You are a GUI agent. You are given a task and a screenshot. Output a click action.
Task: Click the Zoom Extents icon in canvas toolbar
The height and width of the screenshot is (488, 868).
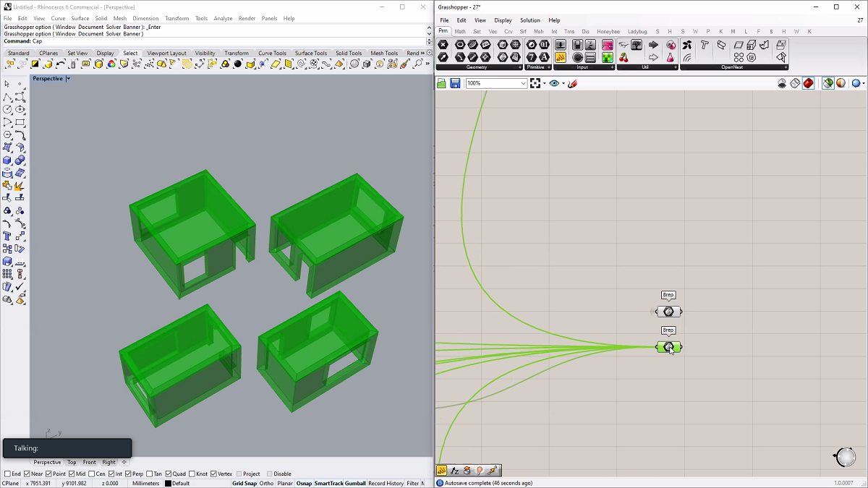pyautogui.click(x=536, y=84)
